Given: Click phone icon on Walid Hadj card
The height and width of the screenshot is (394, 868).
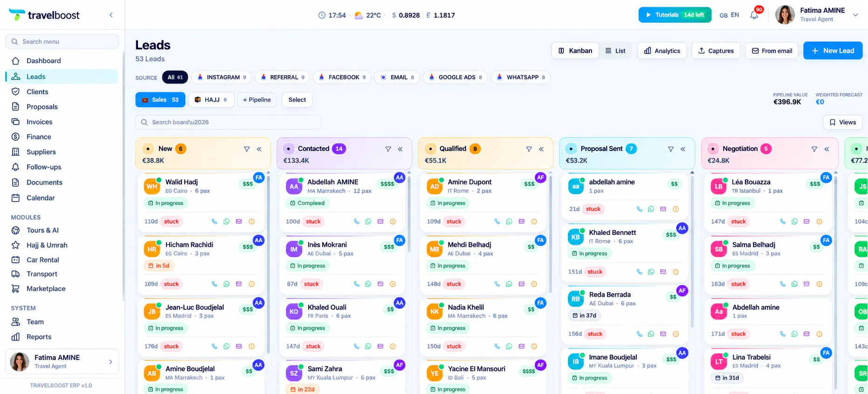Looking at the screenshot, I should pyautogui.click(x=214, y=221).
